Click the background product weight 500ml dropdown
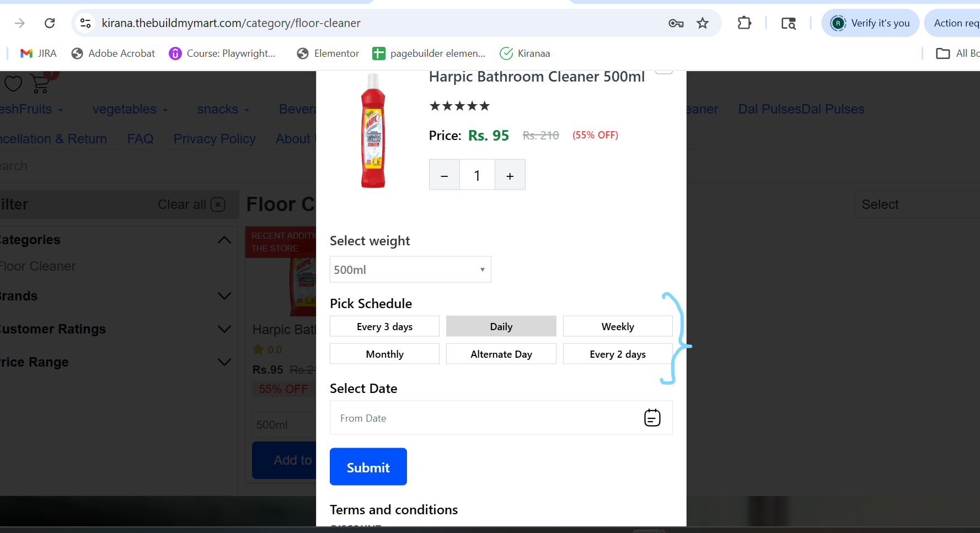 pyautogui.click(x=285, y=425)
